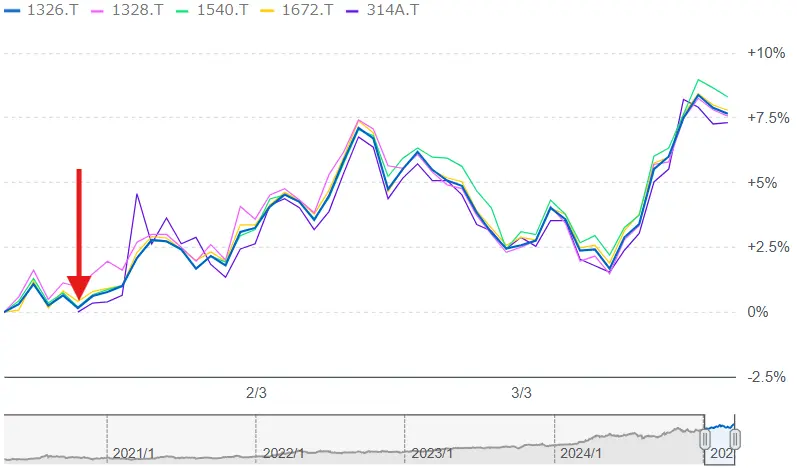797x471 pixels.
Task: Click the pink 1328.T legend line marker
Action: point(97,11)
